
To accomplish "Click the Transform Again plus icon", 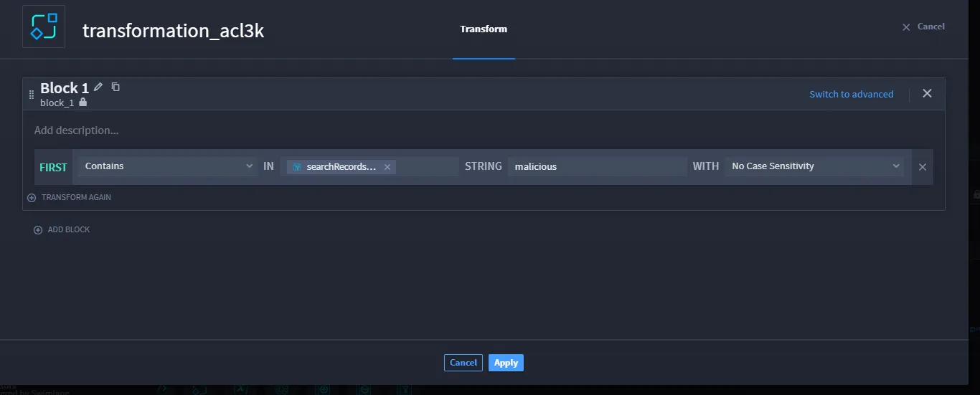I will [32, 197].
